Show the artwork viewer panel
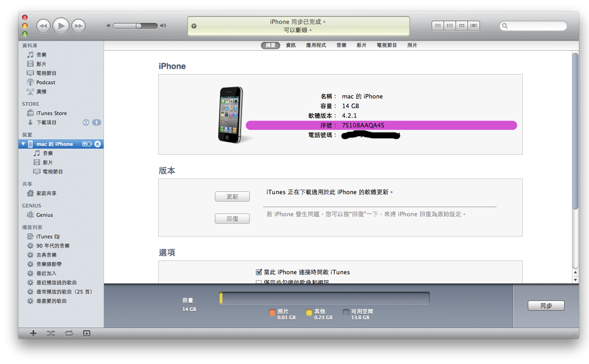Image resolution: width=589 pixels, height=364 pixels. (x=87, y=333)
